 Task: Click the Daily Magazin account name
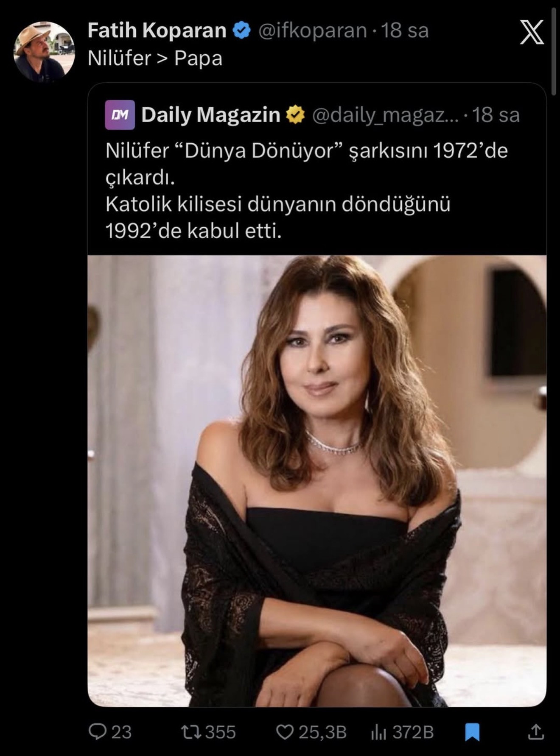(210, 115)
